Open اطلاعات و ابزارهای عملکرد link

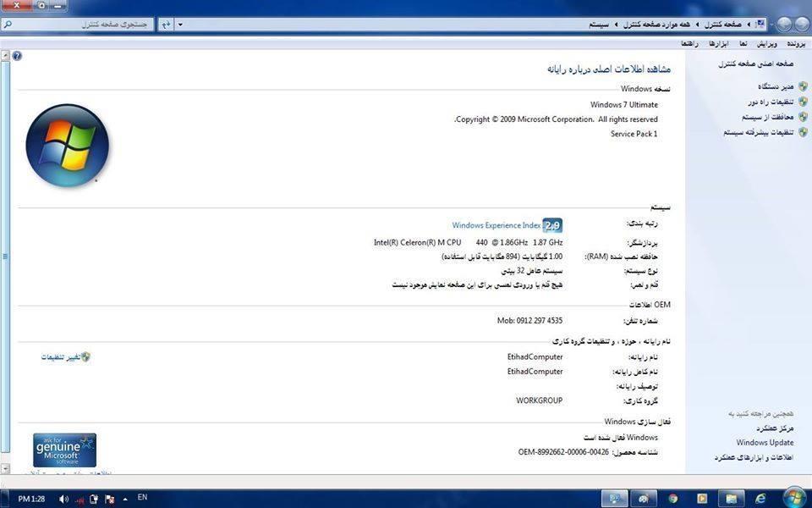(754, 457)
